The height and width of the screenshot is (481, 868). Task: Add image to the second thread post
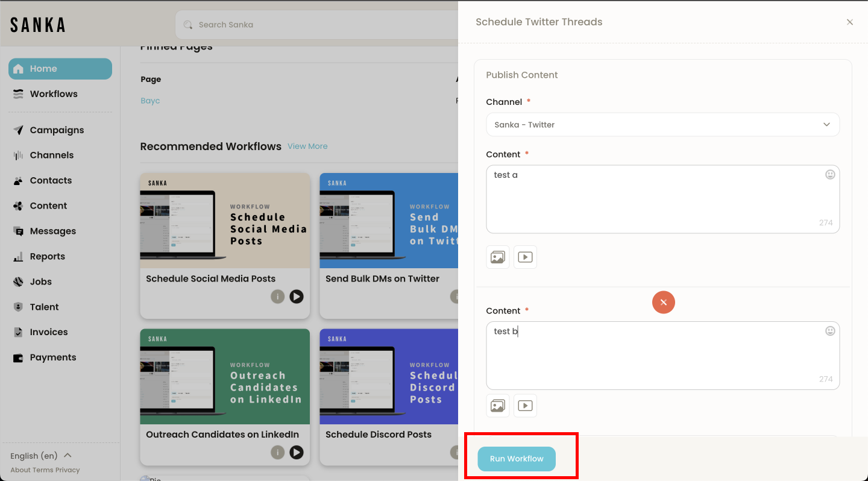[497, 406]
